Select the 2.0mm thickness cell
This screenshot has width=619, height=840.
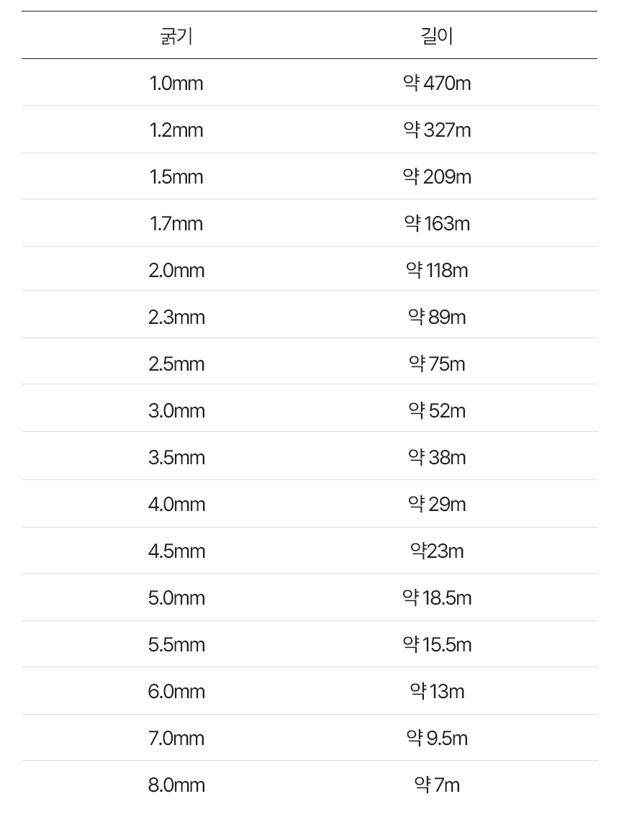coord(176,271)
